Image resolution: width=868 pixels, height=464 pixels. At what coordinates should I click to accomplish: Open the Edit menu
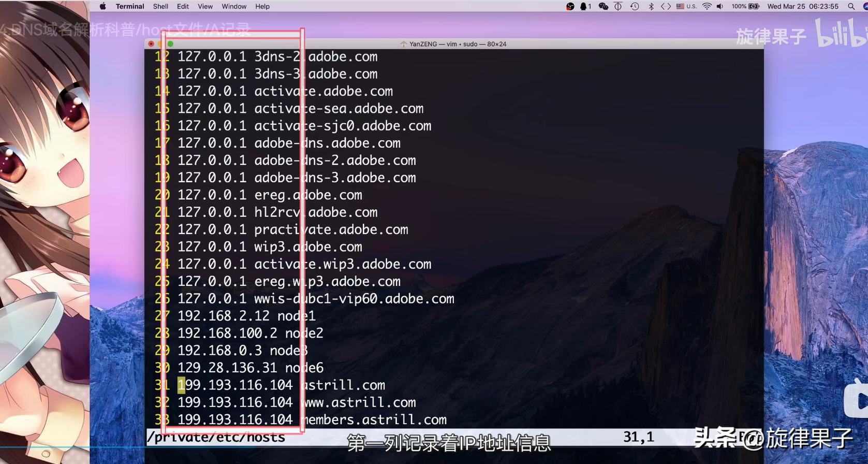pos(183,6)
